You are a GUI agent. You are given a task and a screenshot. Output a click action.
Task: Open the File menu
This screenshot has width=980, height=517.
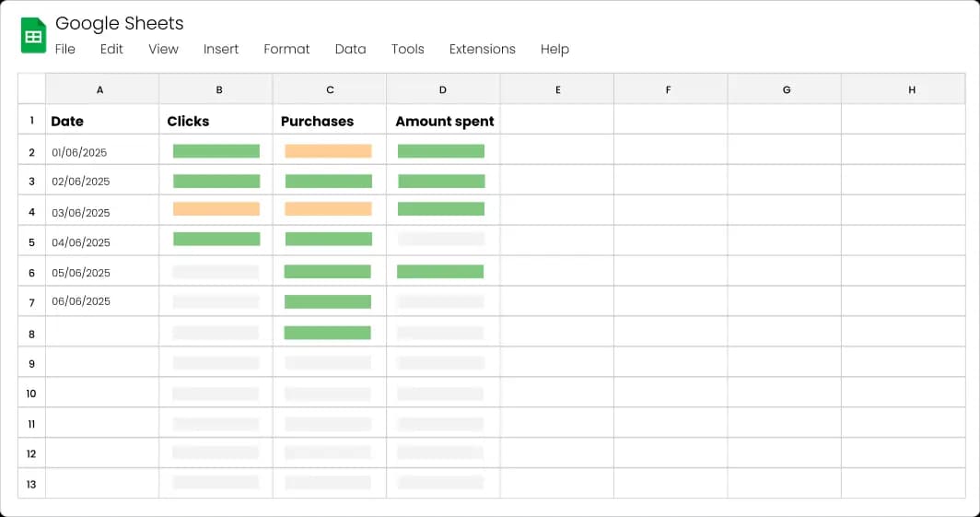coord(65,49)
